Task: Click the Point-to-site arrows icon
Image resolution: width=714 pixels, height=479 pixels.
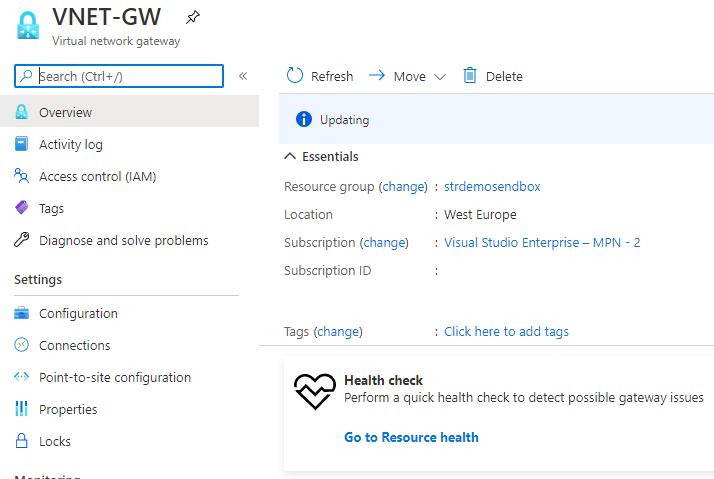Action: pos(21,377)
